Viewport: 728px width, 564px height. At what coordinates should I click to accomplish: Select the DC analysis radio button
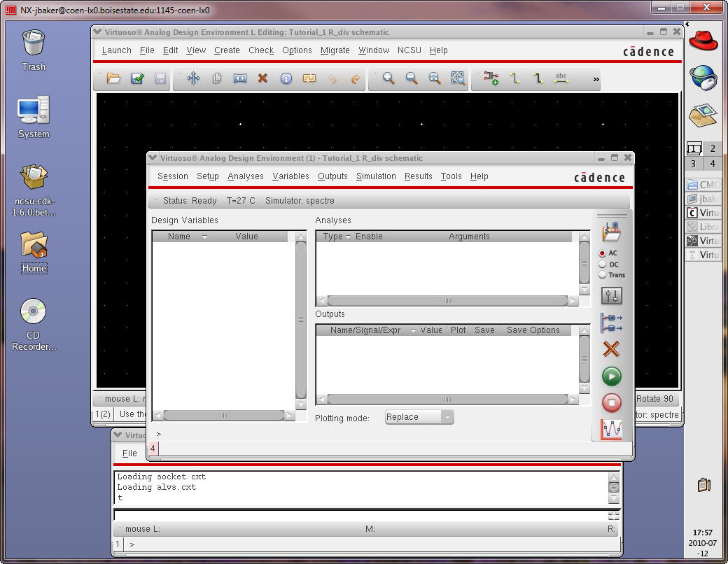coord(602,264)
